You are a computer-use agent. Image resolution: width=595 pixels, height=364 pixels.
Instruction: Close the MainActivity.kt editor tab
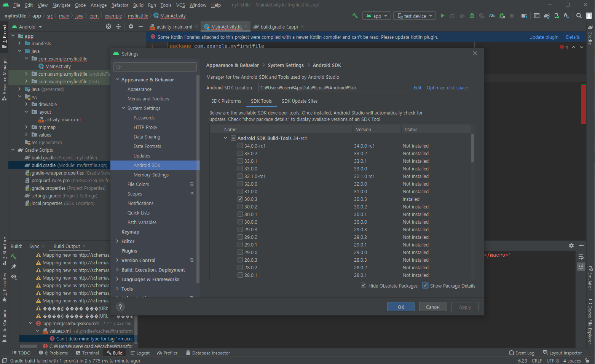pos(246,27)
